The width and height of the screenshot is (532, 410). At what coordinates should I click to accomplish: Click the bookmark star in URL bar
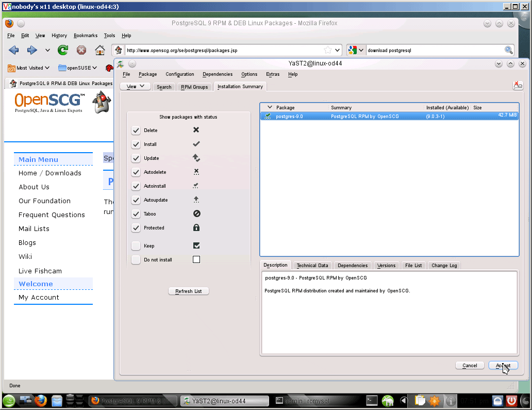click(327, 50)
